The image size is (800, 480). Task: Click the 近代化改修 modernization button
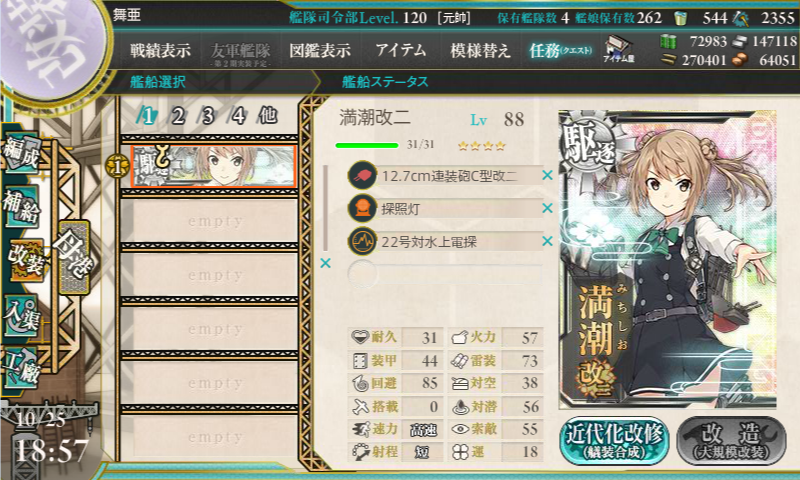[x=615, y=441]
